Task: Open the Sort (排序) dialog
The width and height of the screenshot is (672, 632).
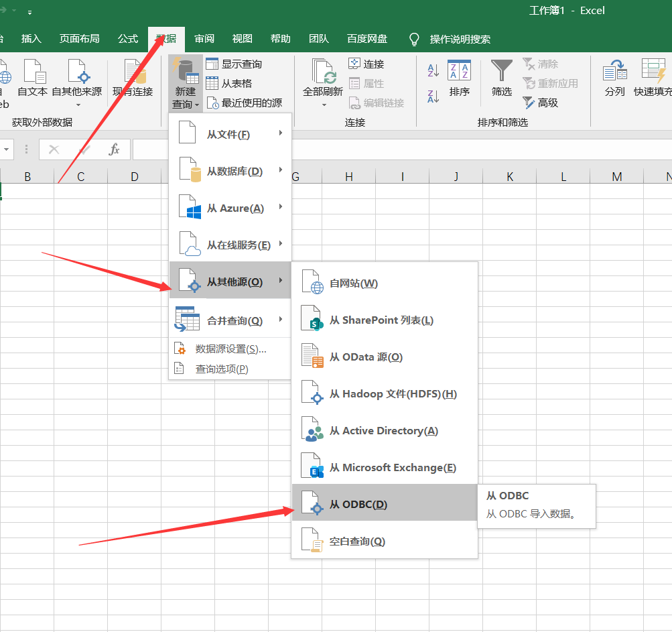Action: (x=459, y=78)
